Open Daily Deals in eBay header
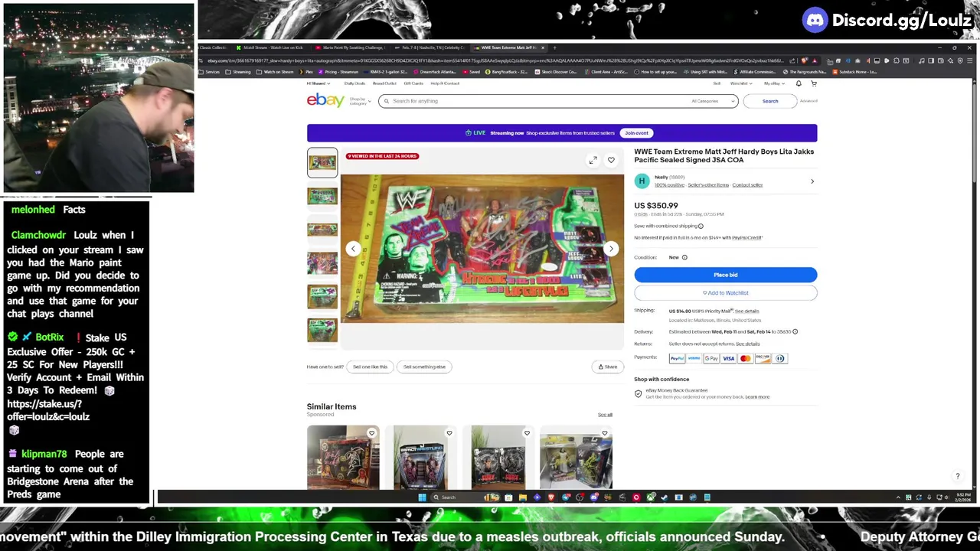 tap(354, 83)
